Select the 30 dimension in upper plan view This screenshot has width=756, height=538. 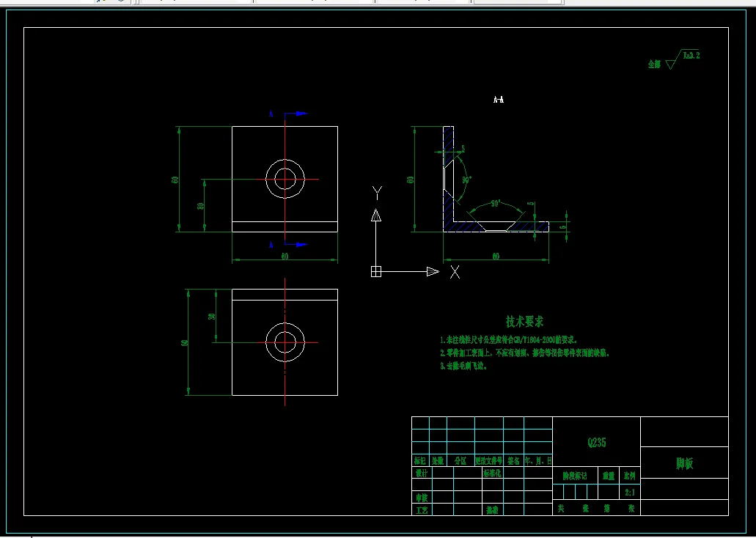coord(201,206)
